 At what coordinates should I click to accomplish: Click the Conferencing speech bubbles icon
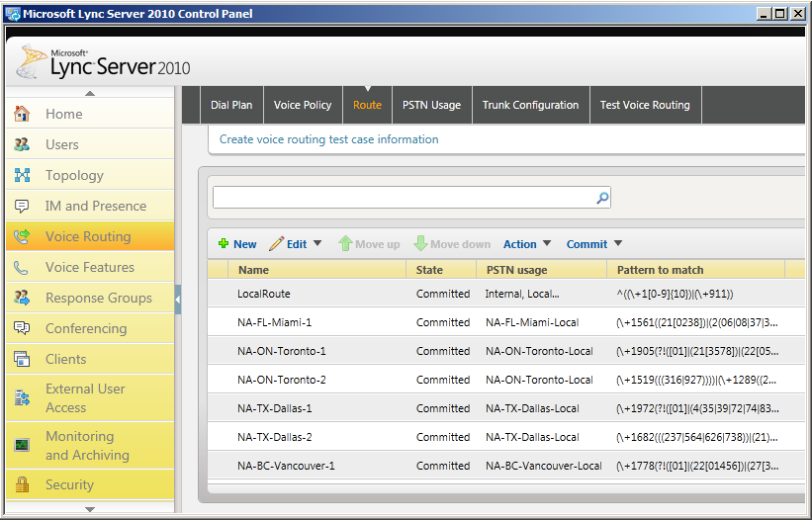(x=22, y=328)
